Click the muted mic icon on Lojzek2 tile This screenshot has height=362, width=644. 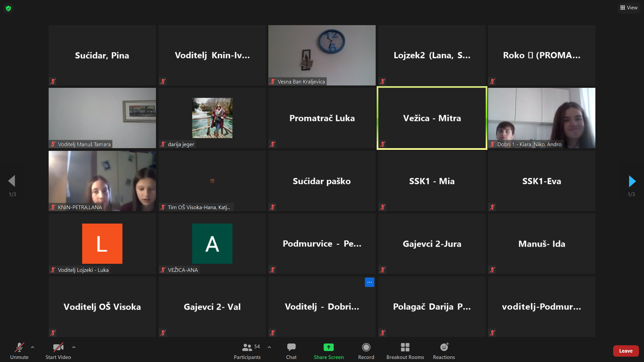click(383, 81)
